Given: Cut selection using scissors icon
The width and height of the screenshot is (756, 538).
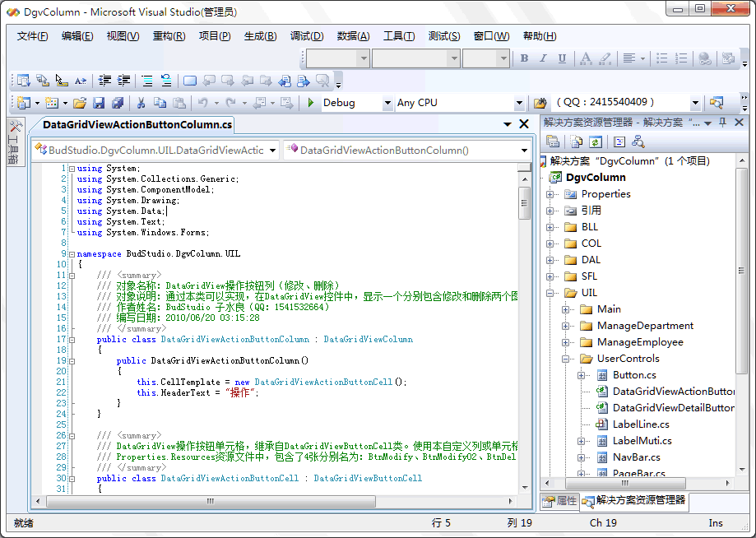Looking at the screenshot, I should (x=141, y=103).
